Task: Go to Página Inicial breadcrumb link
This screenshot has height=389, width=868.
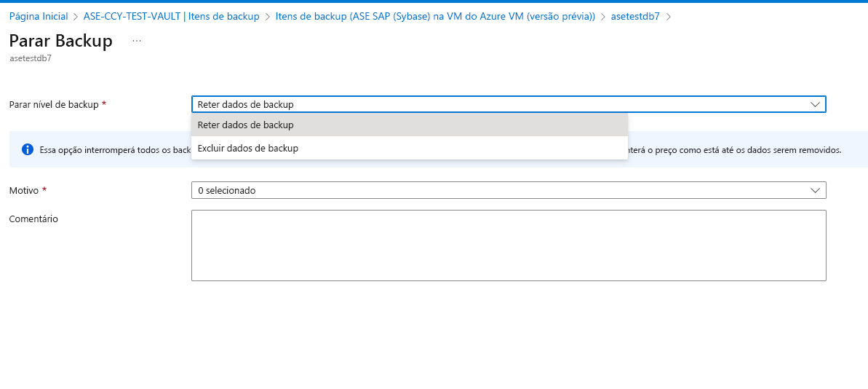Action: 39,16
